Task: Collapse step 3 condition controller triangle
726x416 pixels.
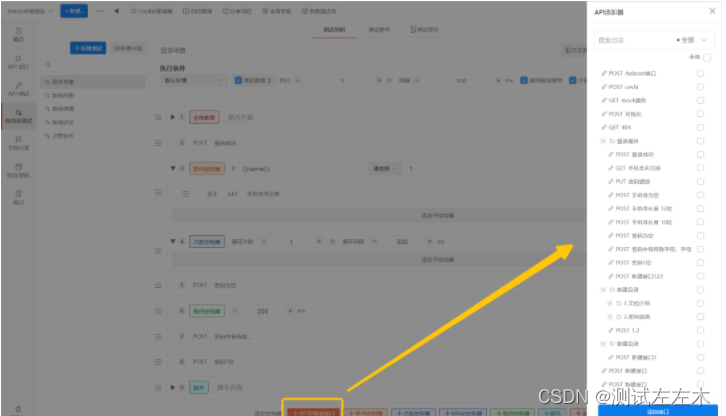Action: (173, 169)
